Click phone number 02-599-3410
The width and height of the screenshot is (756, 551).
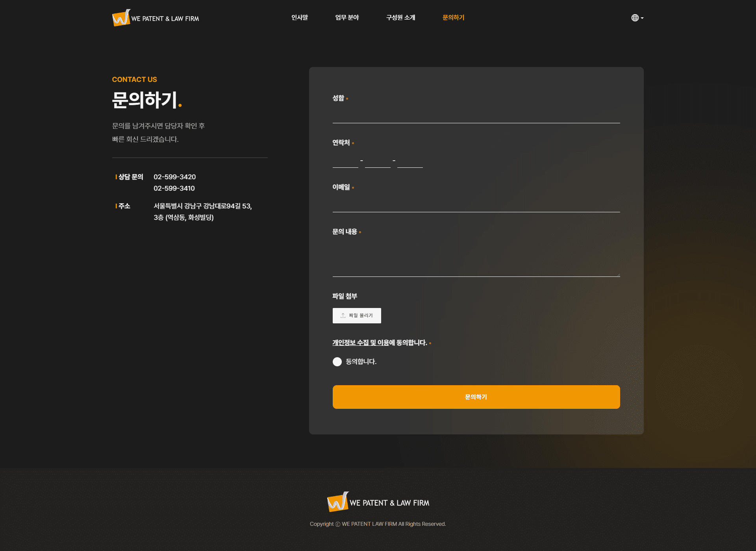point(174,188)
